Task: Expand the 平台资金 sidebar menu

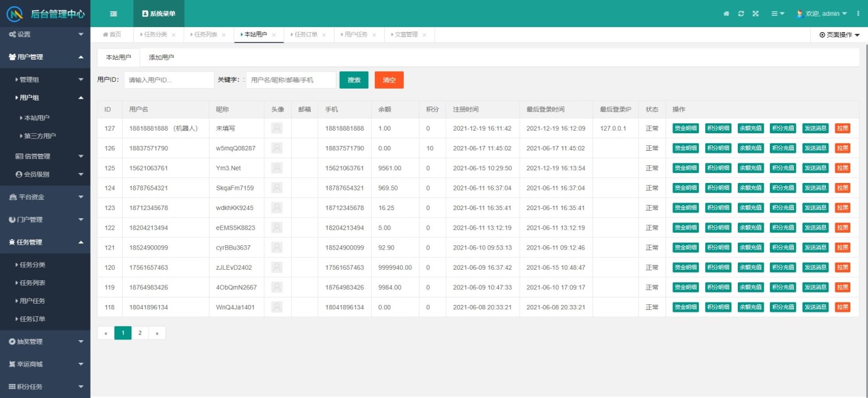Action: pos(45,197)
